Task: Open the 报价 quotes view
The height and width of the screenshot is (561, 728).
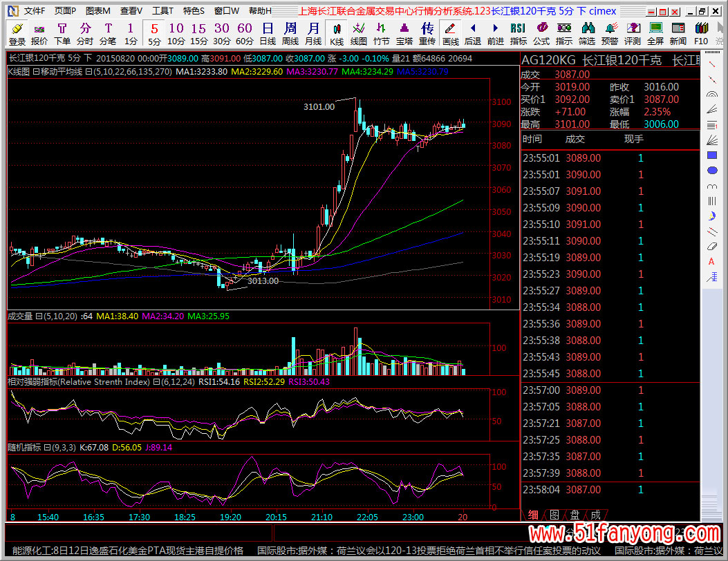Action: tap(39, 34)
